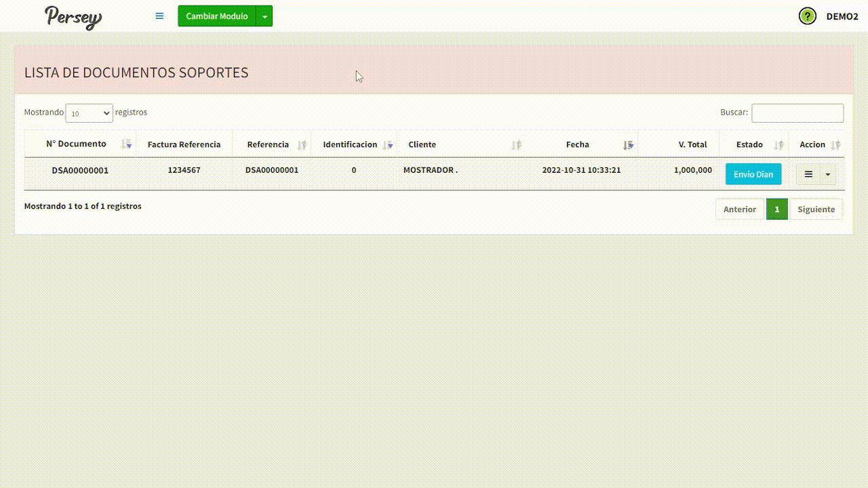This screenshot has height=488, width=868.
Task: Click the Cambiar Modulo button
Action: (x=217, y=16)
